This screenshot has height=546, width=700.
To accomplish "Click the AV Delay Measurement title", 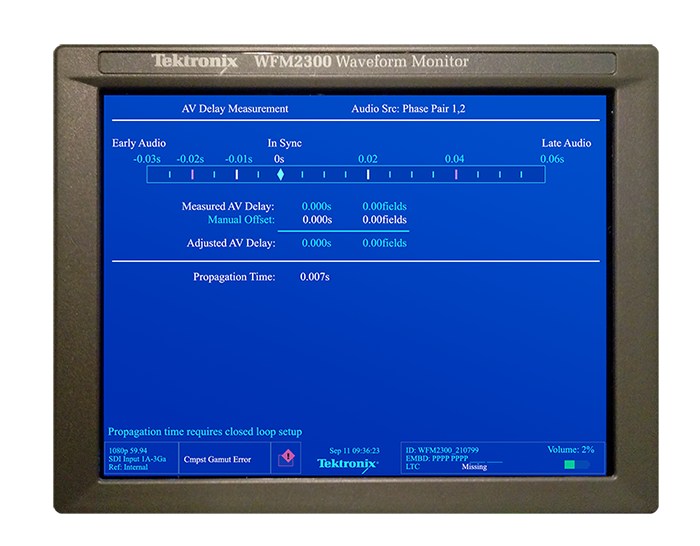I will [x=235, y=108].
